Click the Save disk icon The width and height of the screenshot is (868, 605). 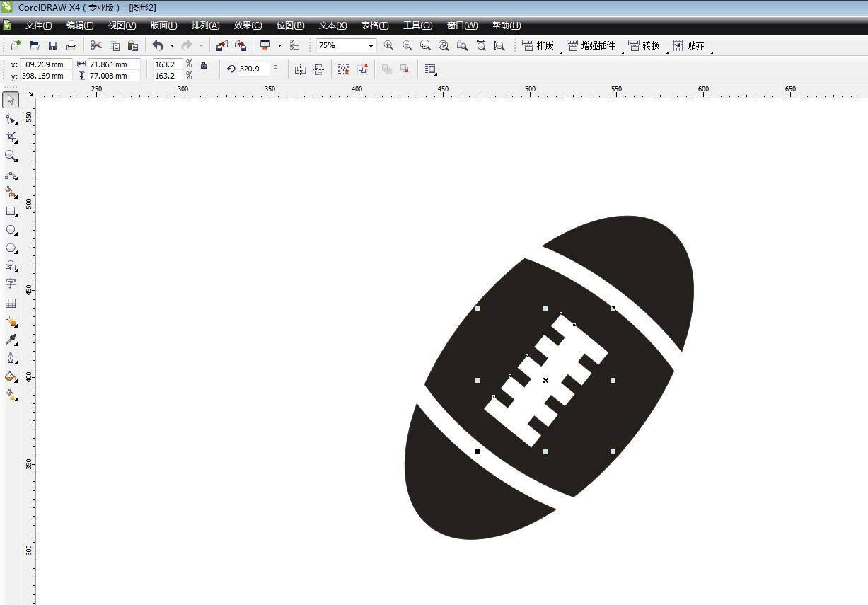click(53, 45)
